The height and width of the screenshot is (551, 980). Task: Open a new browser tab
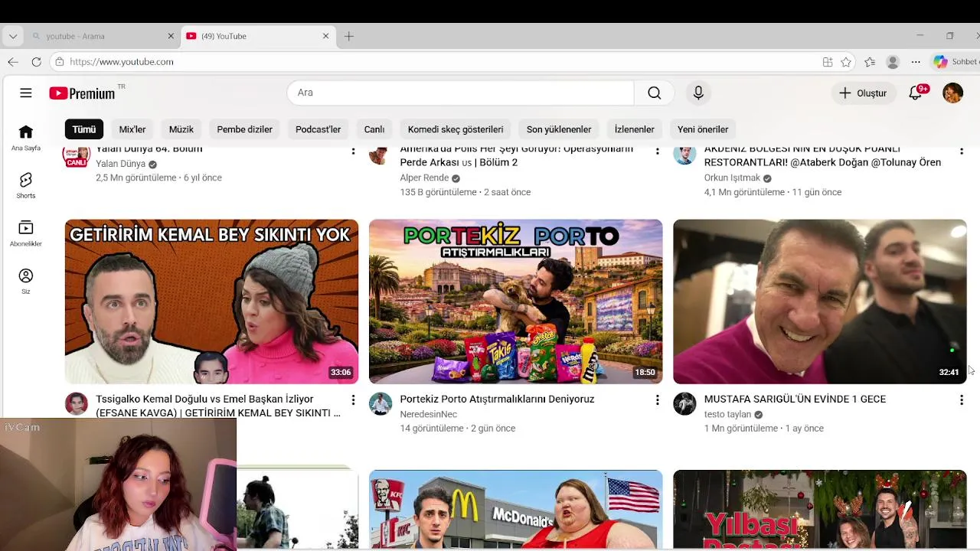point(349,36)
